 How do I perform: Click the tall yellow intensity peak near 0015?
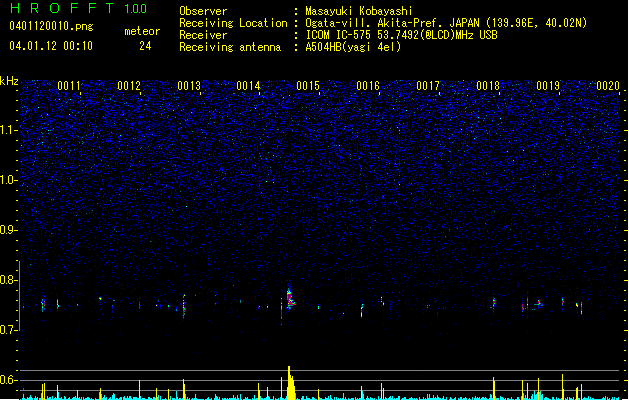click(291, 382)
